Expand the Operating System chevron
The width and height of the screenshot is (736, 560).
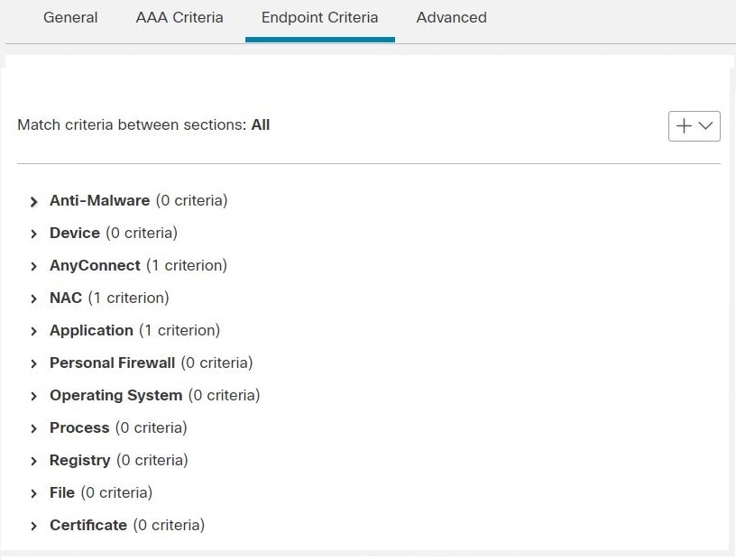coord(33,396)
